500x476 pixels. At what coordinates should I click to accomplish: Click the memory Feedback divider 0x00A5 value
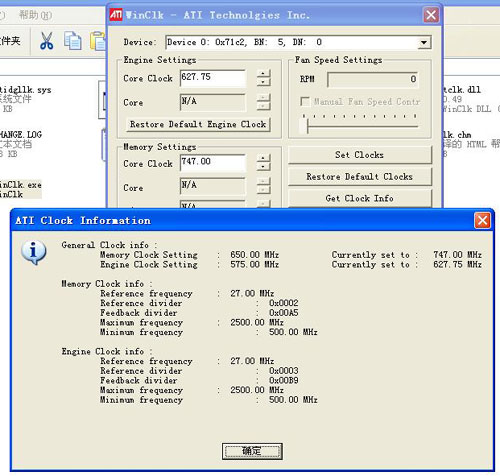click(284, 313)
